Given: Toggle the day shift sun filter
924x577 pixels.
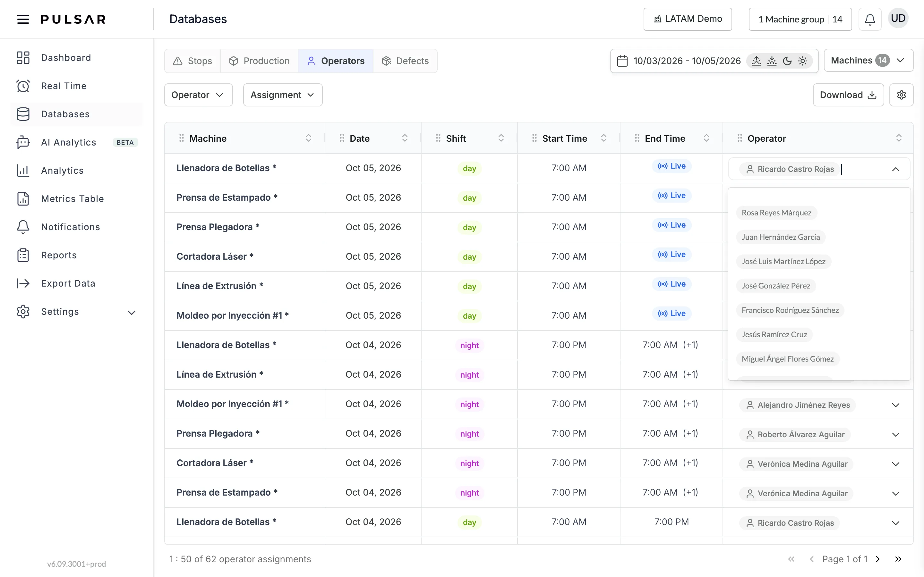Looking at the screenshot, I should click(803, 61).
